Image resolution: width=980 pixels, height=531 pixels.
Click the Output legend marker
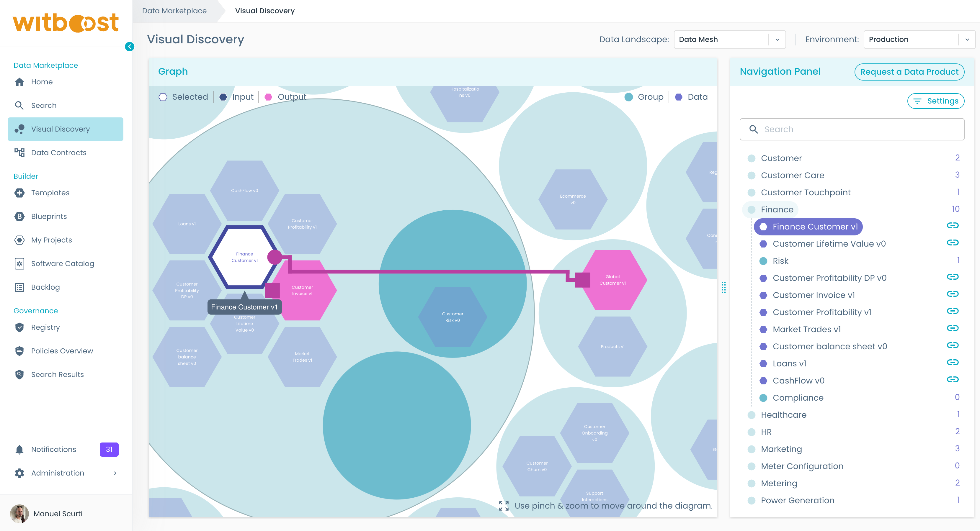tap(268, 97)
